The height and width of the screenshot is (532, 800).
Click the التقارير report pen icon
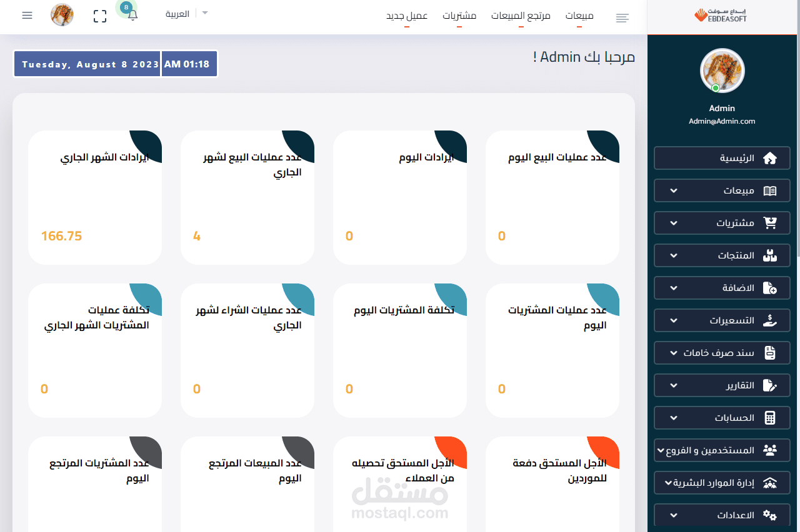tap(770, 385)
